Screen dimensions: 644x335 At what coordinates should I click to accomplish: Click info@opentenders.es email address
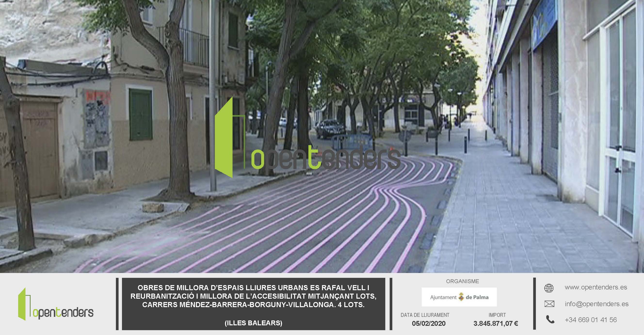click(x=596, y=304)
